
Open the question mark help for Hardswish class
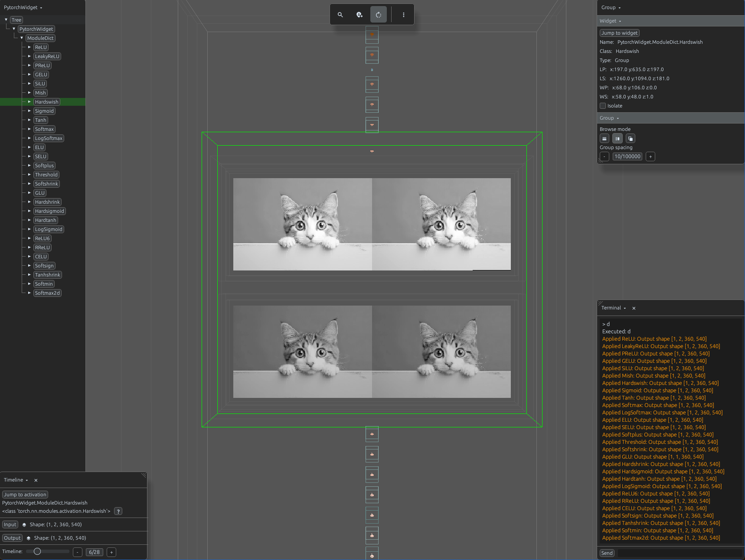[118, 511]
